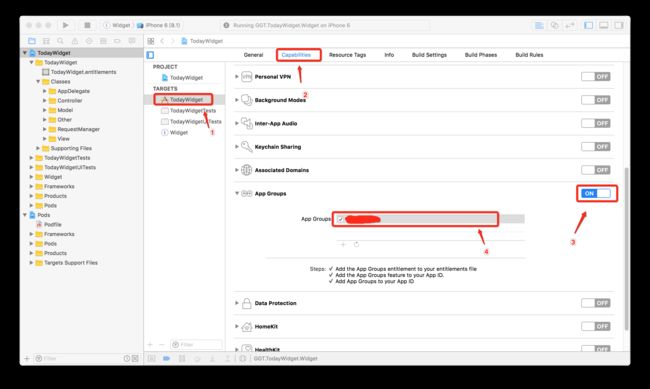Add a new target with plus button

150,345
